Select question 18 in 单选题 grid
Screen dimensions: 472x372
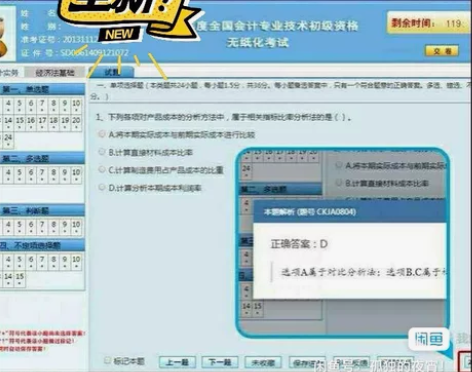(x=54, y=122)
